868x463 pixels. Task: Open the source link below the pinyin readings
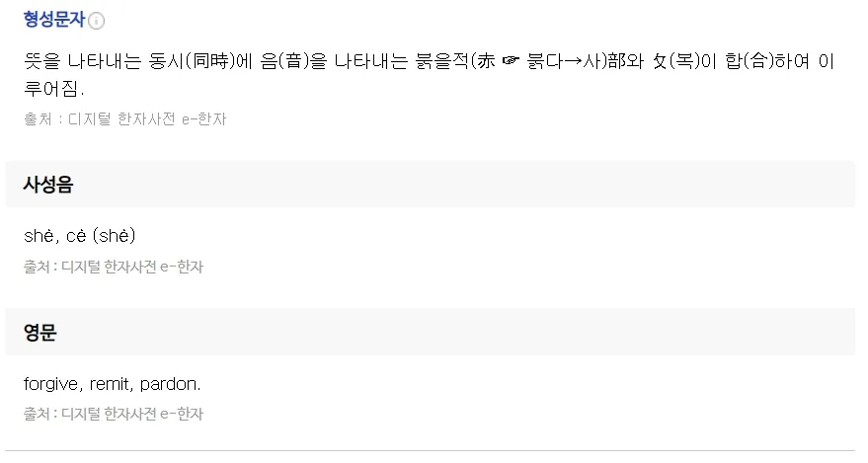pos(114,267)
